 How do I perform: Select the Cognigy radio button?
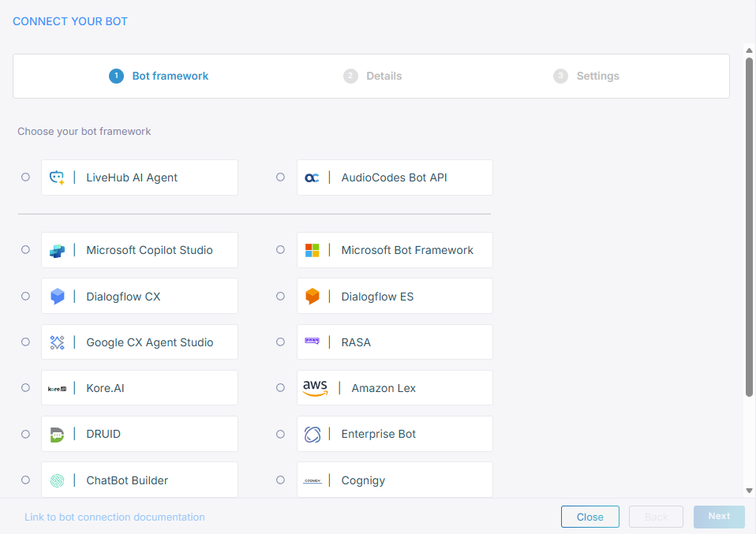click(280, 480)
